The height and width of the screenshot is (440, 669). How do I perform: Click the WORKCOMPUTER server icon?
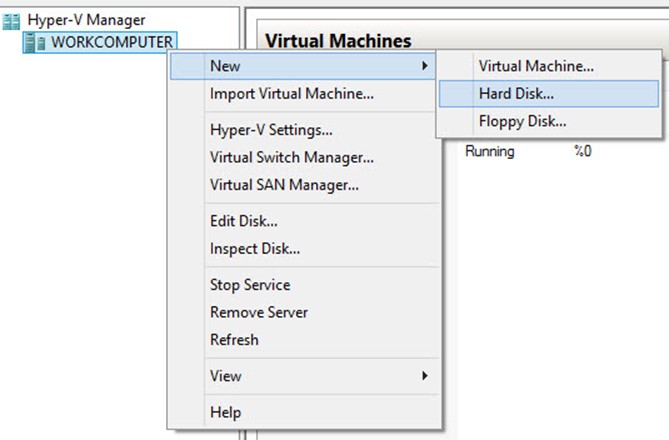pyautogui.click(x=36, y=41)
